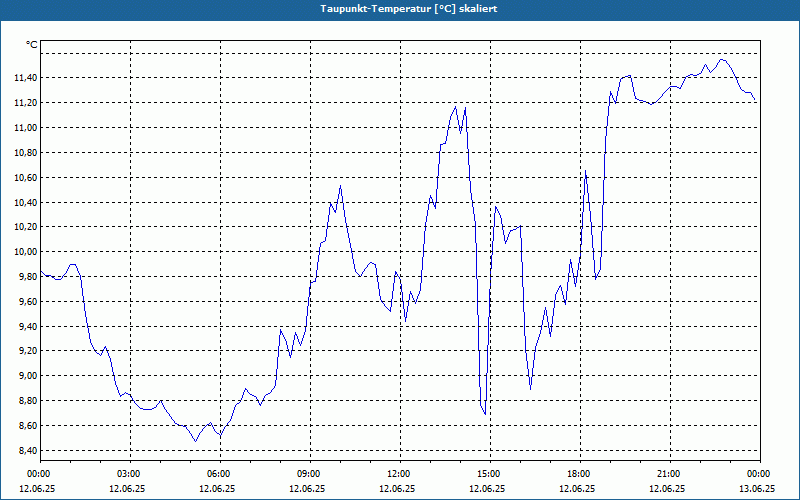
Task: Select the 18:00 time label
Action: [x=580, y=474]
